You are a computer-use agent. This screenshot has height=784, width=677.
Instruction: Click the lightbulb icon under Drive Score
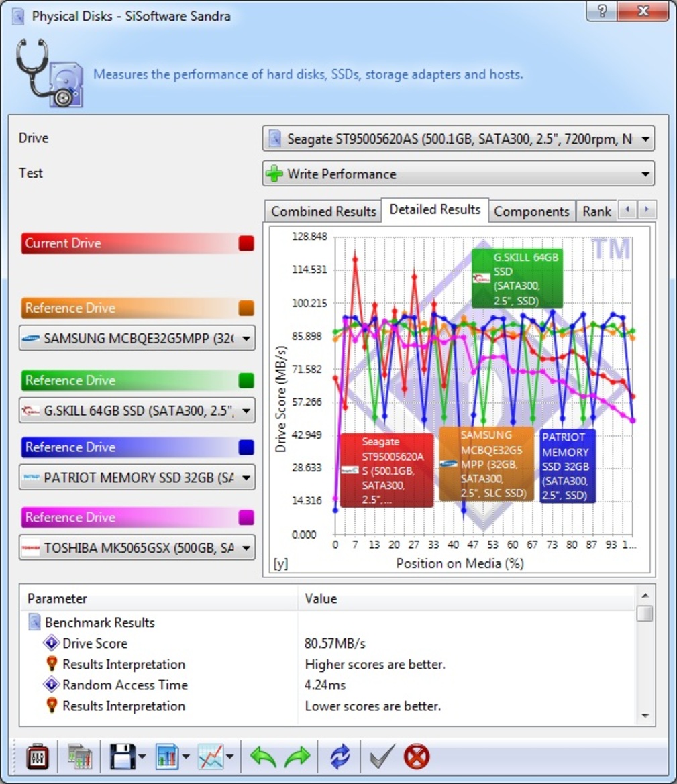52,663
